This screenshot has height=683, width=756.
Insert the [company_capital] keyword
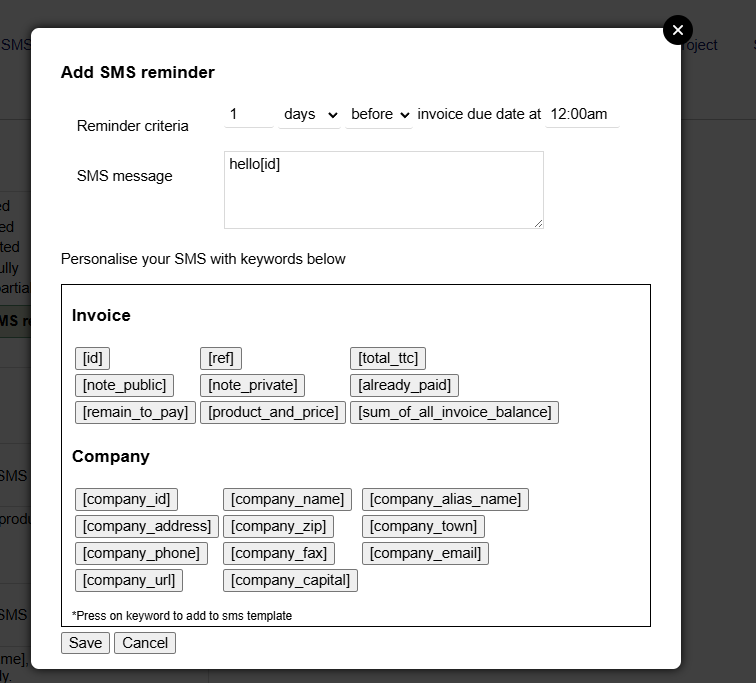(x=290, y=580)
